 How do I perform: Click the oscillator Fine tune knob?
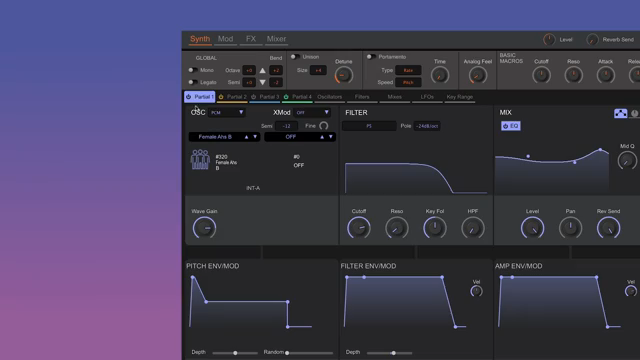point(324,126)
